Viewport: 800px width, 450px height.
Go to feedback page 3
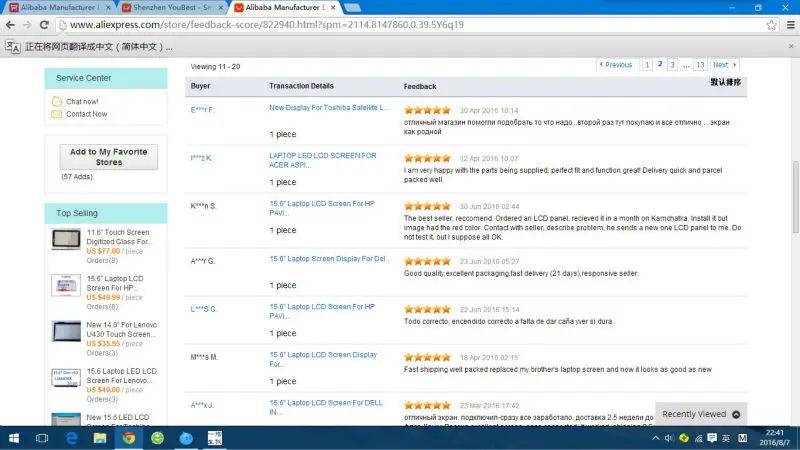[x=672, y=65]
